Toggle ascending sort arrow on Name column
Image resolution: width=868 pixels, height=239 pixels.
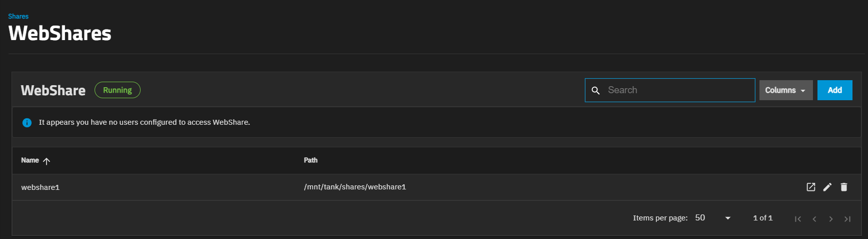tap(47, 161)
